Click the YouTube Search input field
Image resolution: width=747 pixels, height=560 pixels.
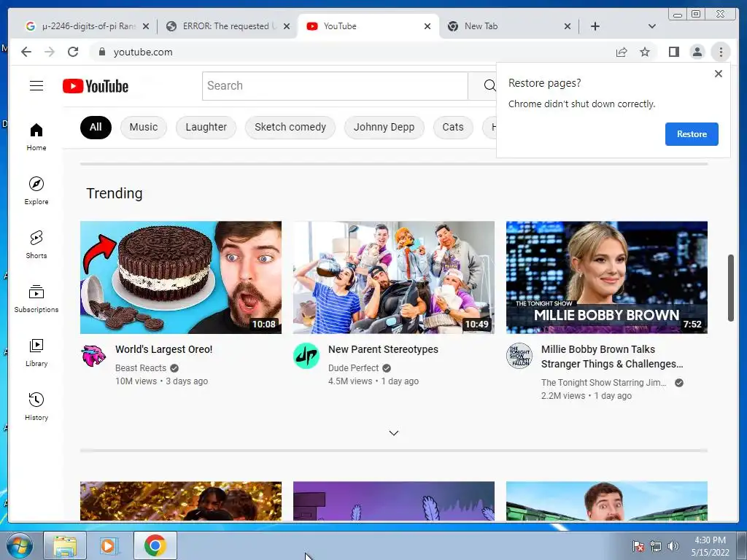point(335,86)
